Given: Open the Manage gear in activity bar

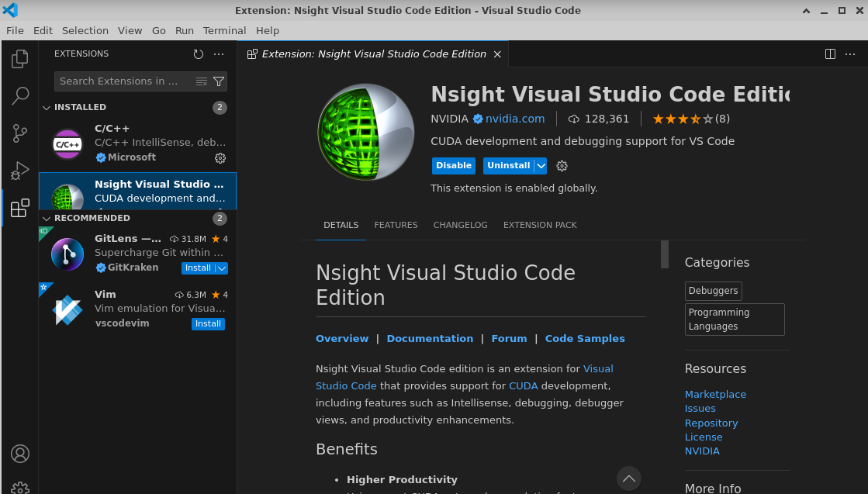Looking at the screenshot, I should point(20,488).
